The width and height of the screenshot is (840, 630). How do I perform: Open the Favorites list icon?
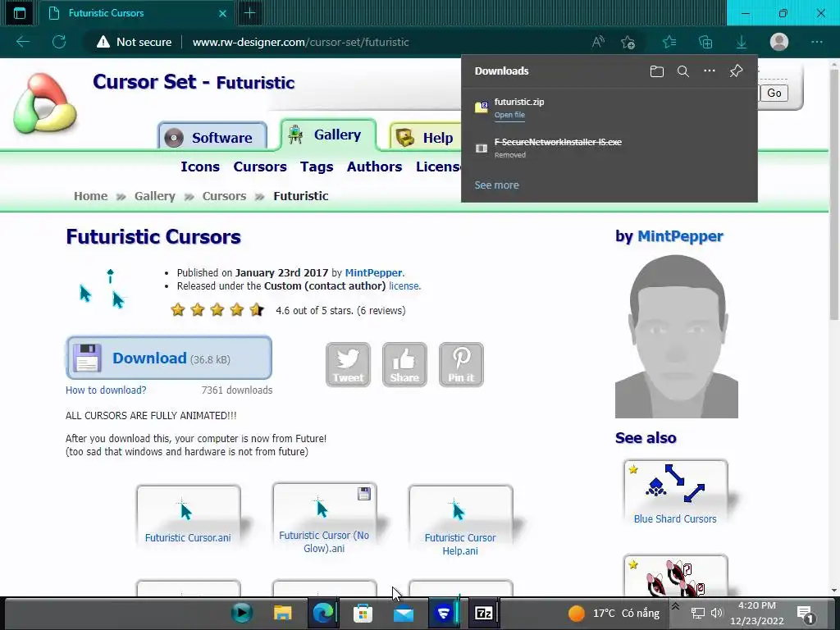point(669,42)
